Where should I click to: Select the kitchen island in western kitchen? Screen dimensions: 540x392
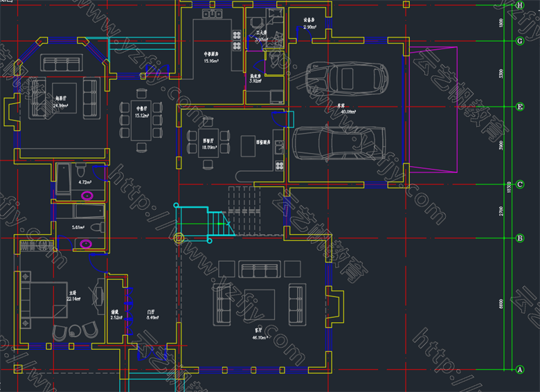248,146
